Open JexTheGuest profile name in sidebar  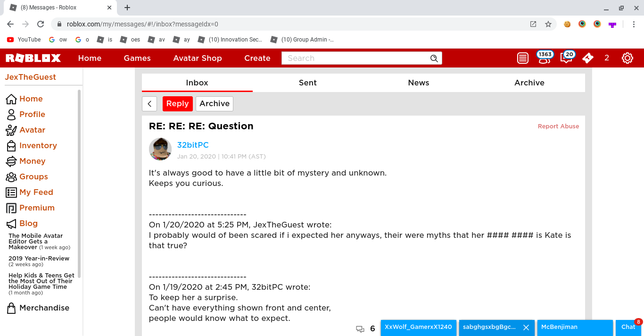pos(30,77)
